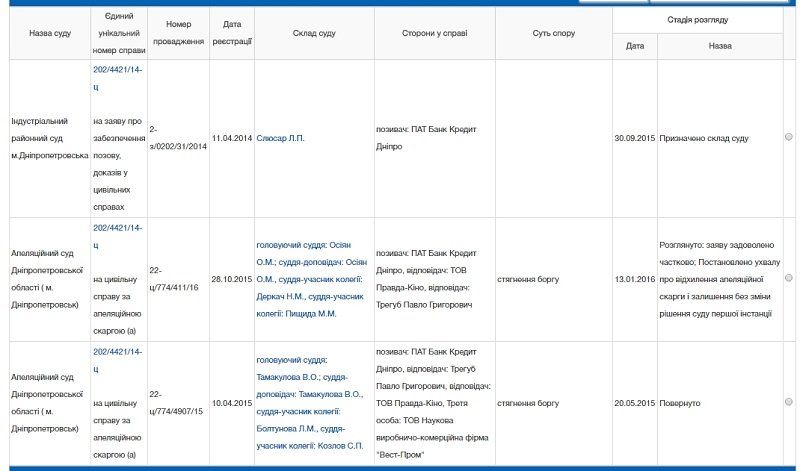
Task: Open judge panel link headed by Осіян О.М.
Action: pyautogui.click(x=314, y=278)
